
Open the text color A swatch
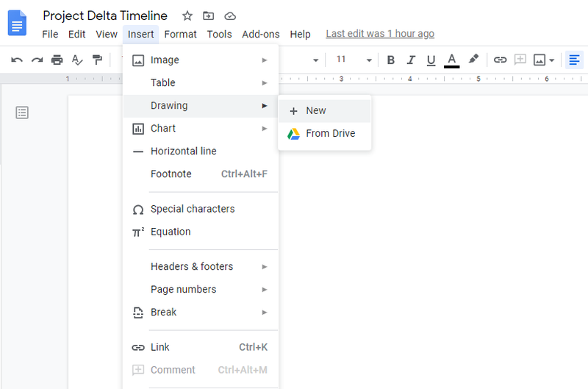pyautogui.click(x=452, y=60)
